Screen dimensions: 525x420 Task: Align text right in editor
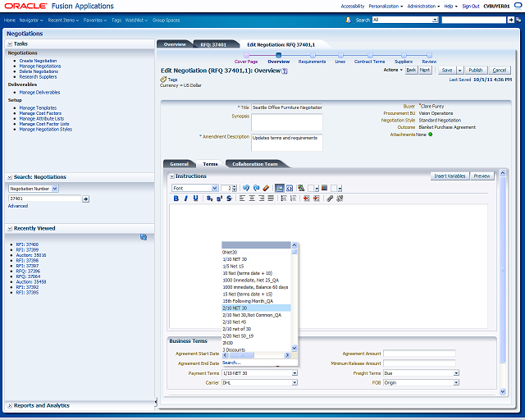point(262,199)
